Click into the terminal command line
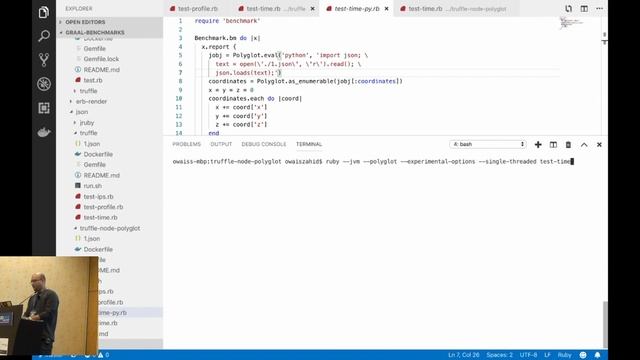640x360 pixels. [373, 162]
